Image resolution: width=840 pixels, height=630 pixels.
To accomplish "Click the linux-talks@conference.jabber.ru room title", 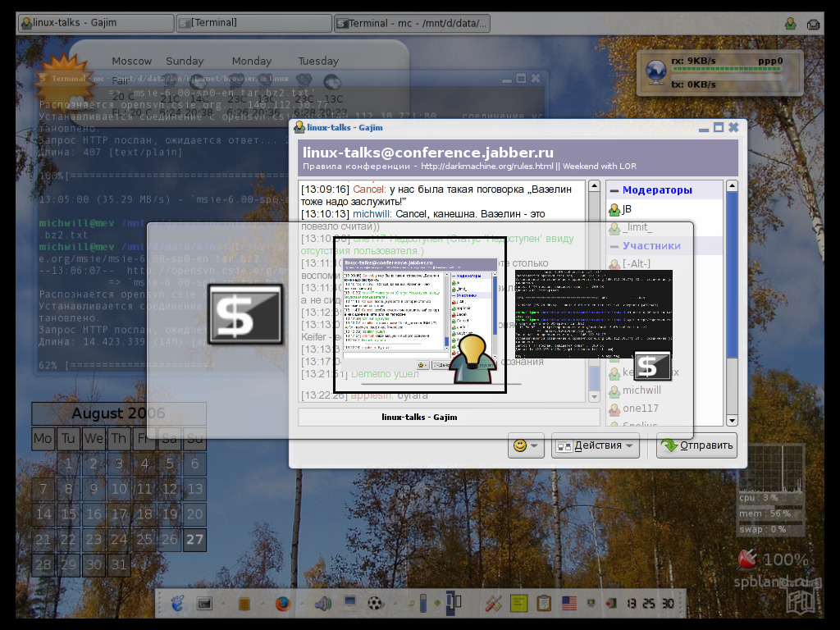I will pyautogui.click(x=428, y=152).
